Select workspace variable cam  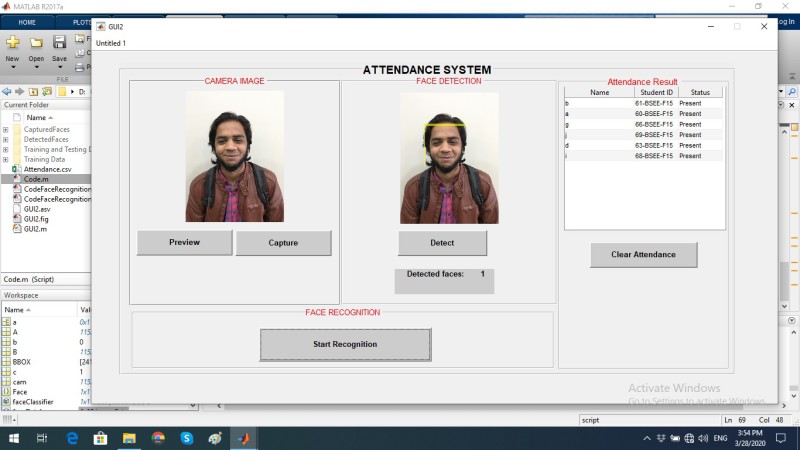(19, 382)
